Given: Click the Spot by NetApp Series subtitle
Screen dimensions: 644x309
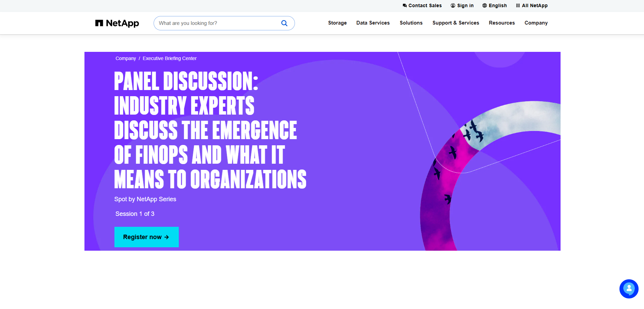Looking at the screenshot, I should tap(145, 199).
